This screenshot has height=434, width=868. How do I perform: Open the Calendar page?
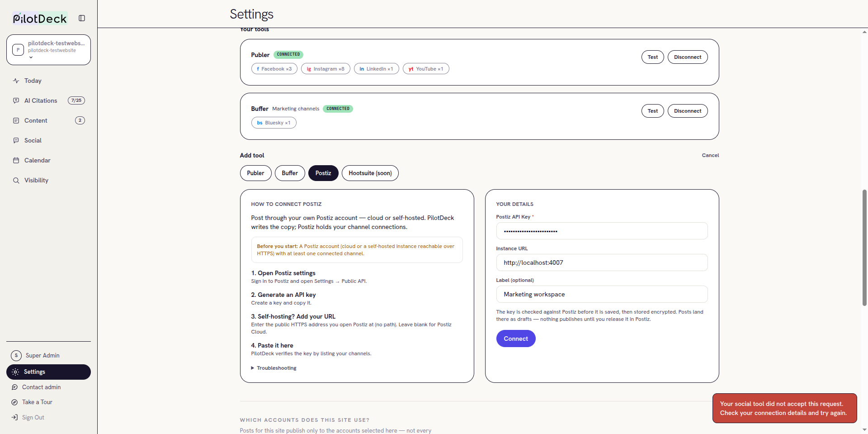pyautogui.click(x=48, y=160)
